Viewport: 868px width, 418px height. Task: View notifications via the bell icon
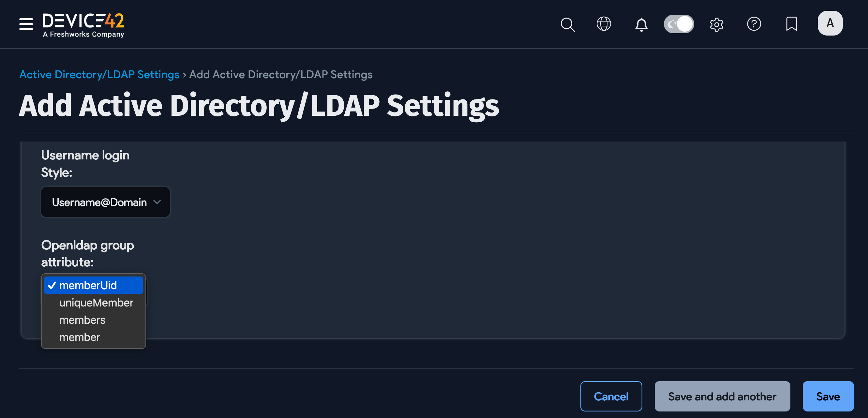point(641,24)
